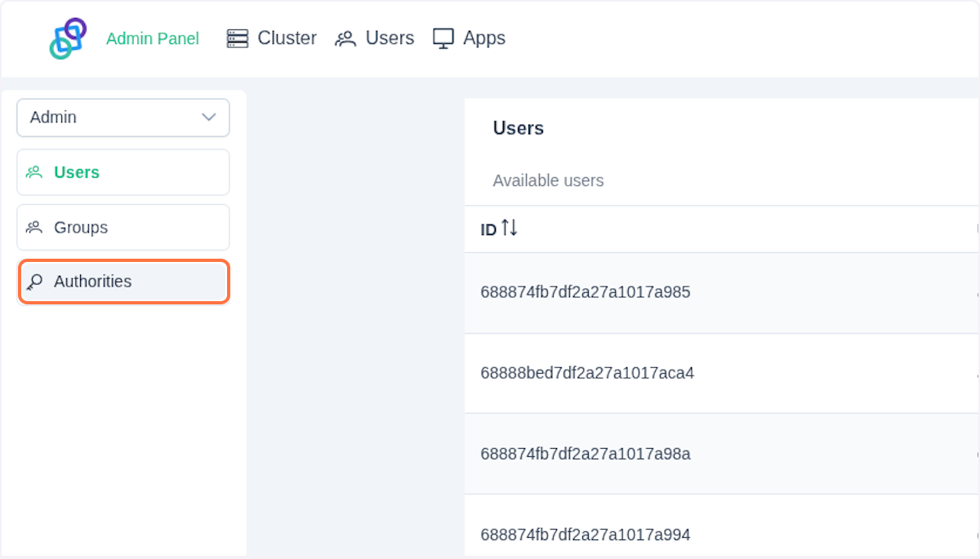Click the Groups people icon in sidebar
Viewport: 980px width, 559px height.
pyautogui.click(x=34, y=228)
